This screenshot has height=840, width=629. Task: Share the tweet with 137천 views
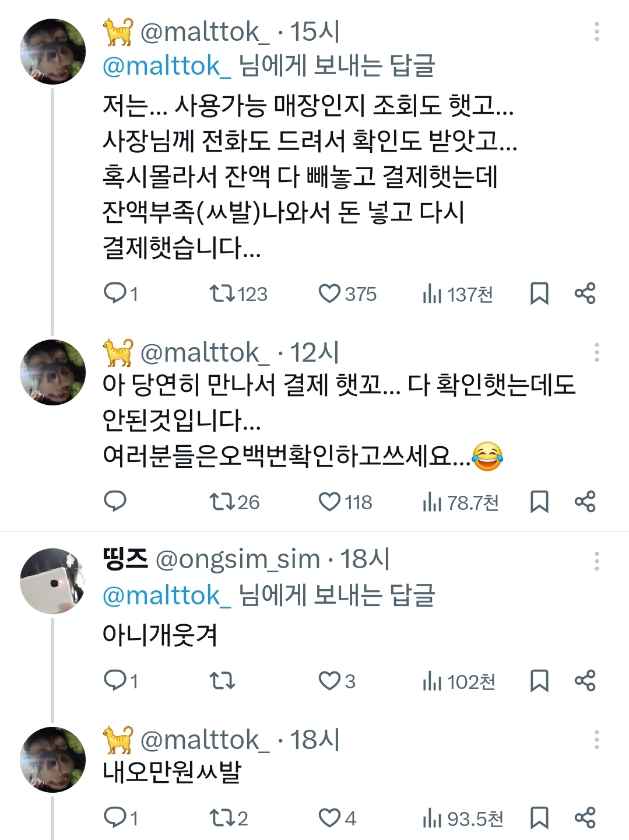point(585,293)
